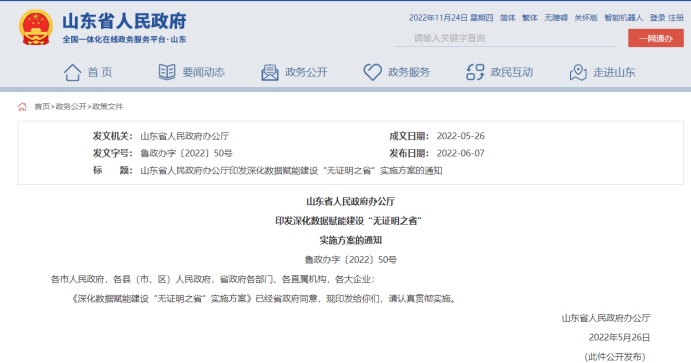Click the 全国一体化在线政务服务平台·山东 subtitle
This screenshot has width=691, height=363.
point(124,40)
